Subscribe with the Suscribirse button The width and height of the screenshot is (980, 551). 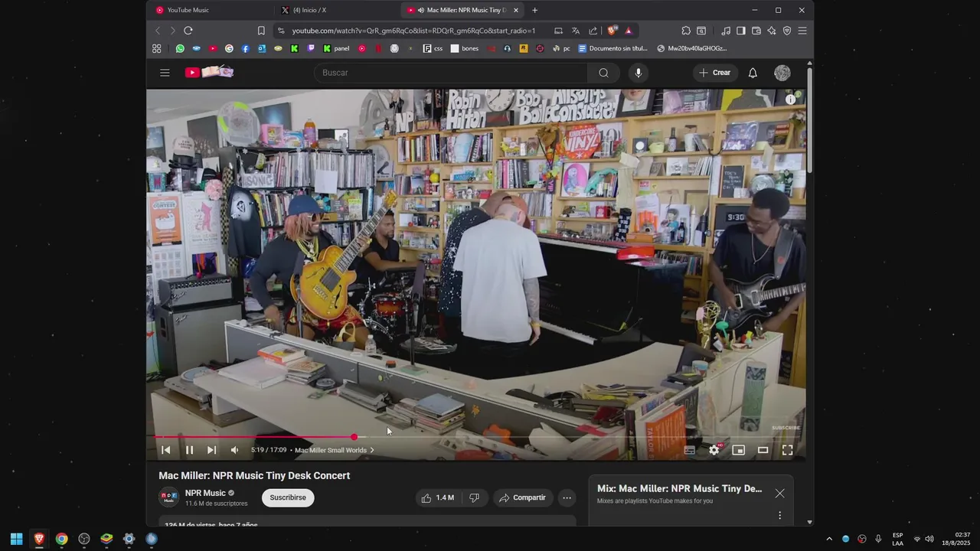(x=288, y=497)
